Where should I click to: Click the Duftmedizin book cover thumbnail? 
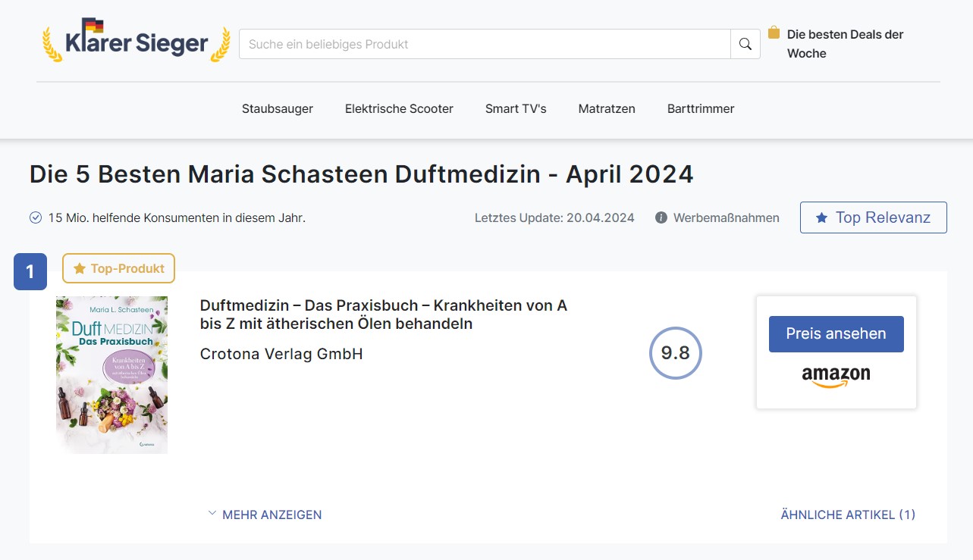pyautogui.click(x=112, y=375)
